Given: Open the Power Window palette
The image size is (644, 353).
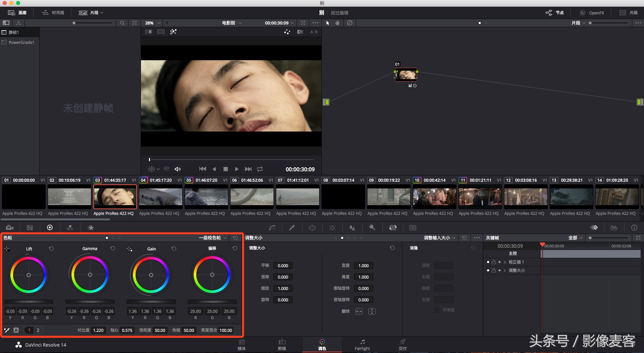Looking at the screenshot, I should [x=312, y=228].
